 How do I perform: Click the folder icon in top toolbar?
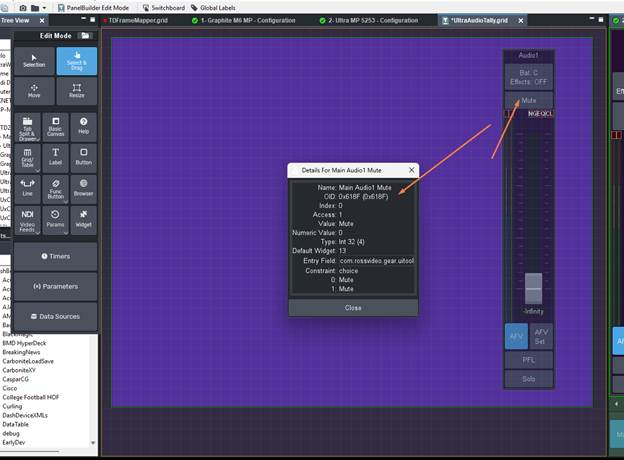35,8
